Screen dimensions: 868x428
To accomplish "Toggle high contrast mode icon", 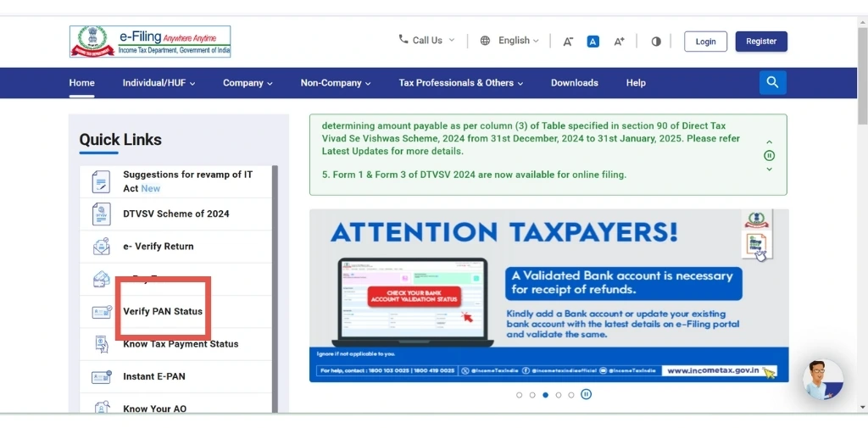I will click(x=656, y=42).
